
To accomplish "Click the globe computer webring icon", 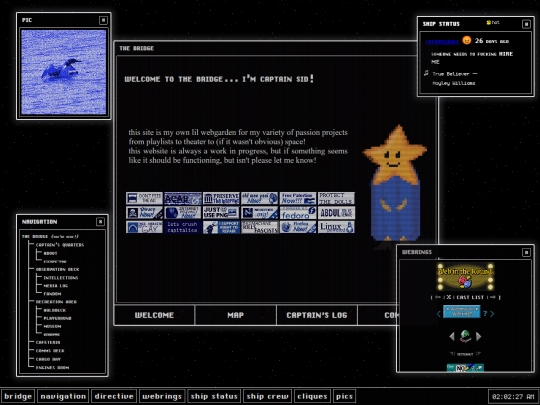I will coord(465,336).
